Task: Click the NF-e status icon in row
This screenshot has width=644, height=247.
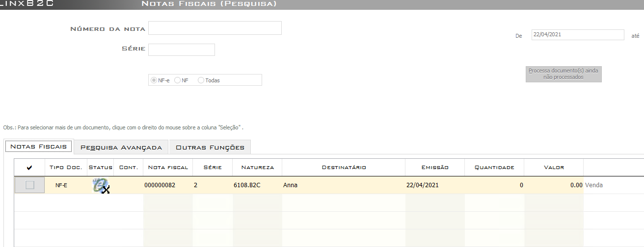Action: (x=101, y=186)
